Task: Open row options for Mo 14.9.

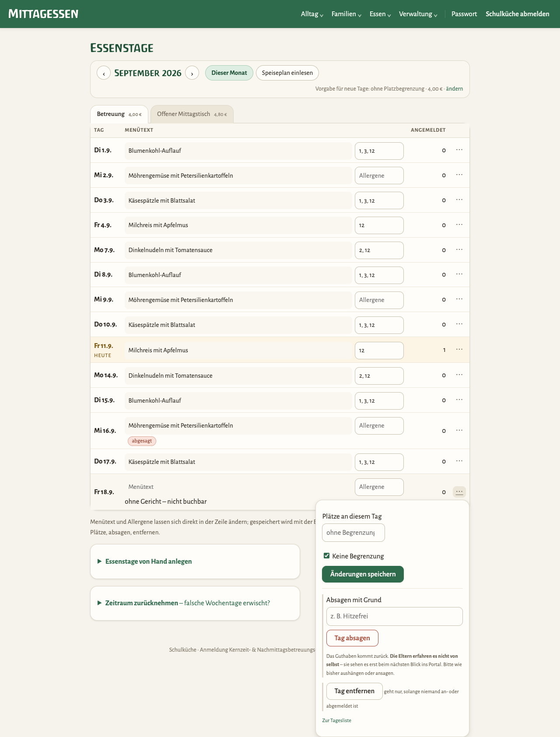Action: [x=459, y=375]
